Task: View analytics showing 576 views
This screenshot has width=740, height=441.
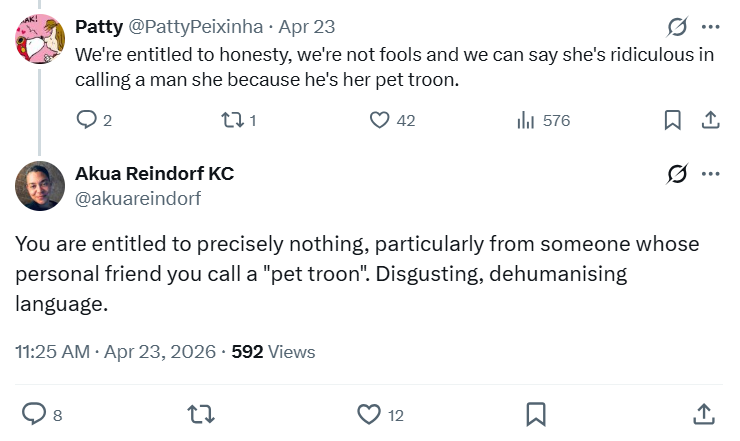Action: coord(525,120)
